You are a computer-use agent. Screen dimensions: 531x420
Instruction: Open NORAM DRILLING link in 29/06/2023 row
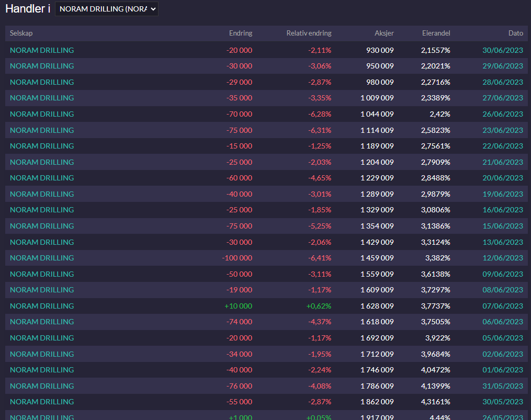[42, 66]
